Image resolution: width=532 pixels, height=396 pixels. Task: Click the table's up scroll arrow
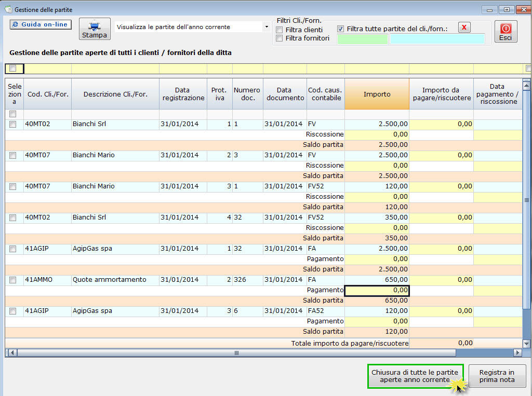pos(526,86)
